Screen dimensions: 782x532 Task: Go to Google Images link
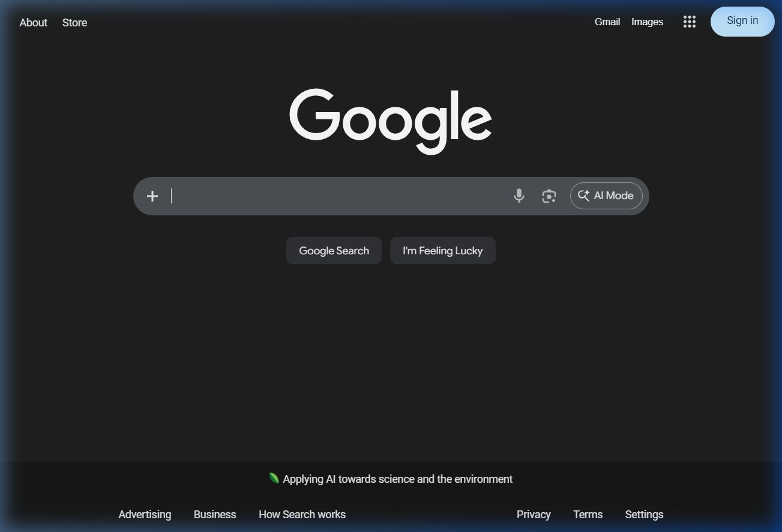[x=647, y=22]
